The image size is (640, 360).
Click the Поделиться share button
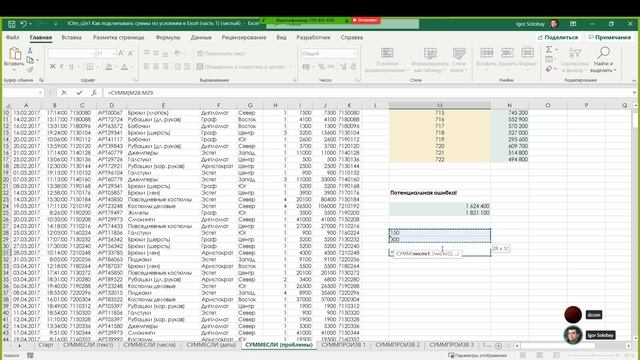coord(558,37)
